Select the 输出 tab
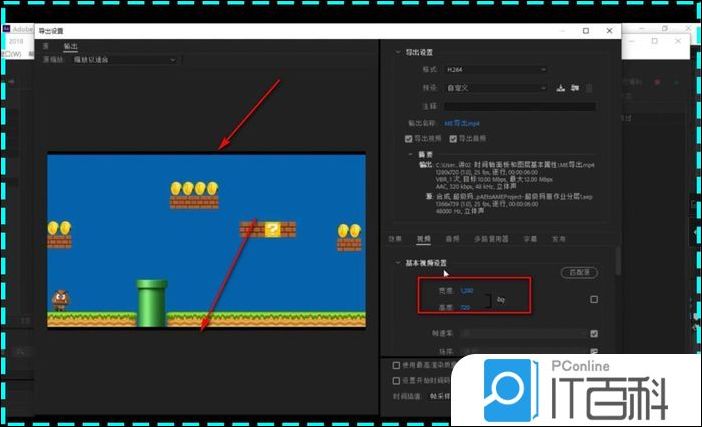Screen dimensions: 702x427 [70, 46]
